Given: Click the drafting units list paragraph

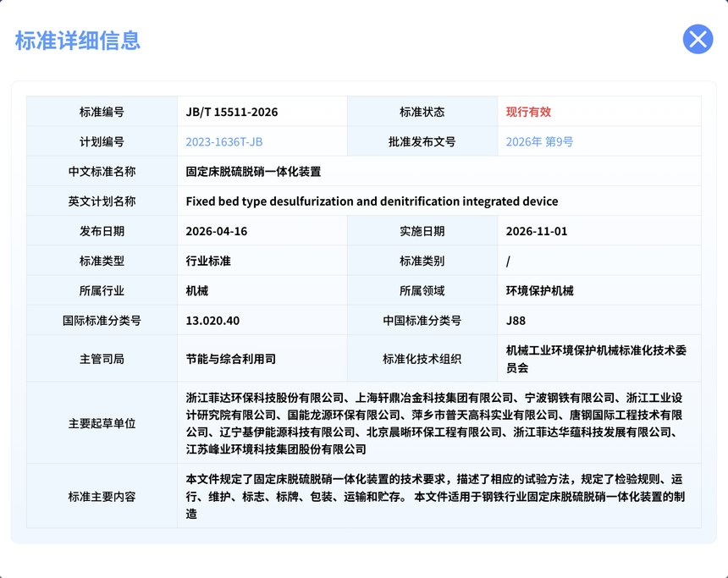Looking at the screenshot, I should [434, 423].
